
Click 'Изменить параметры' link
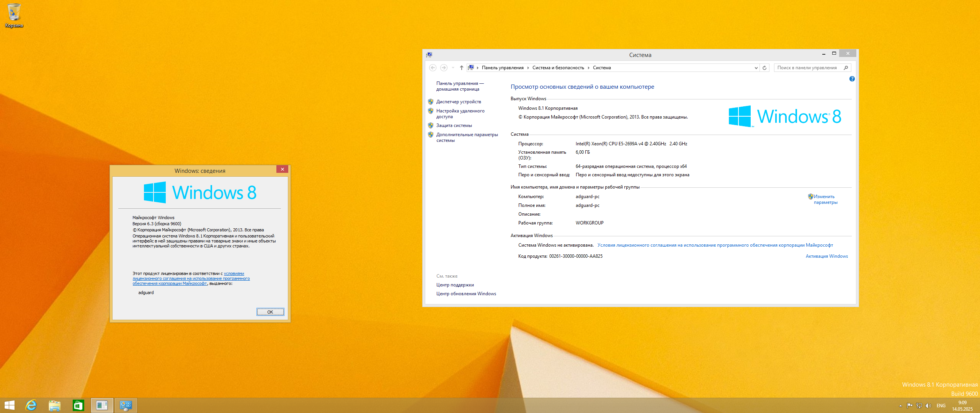pos(826,199)
